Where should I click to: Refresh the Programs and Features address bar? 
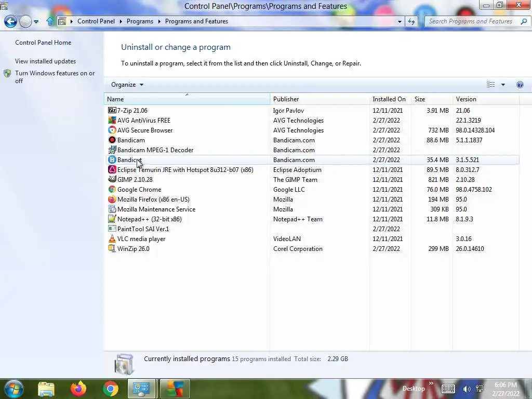(411, 21)
